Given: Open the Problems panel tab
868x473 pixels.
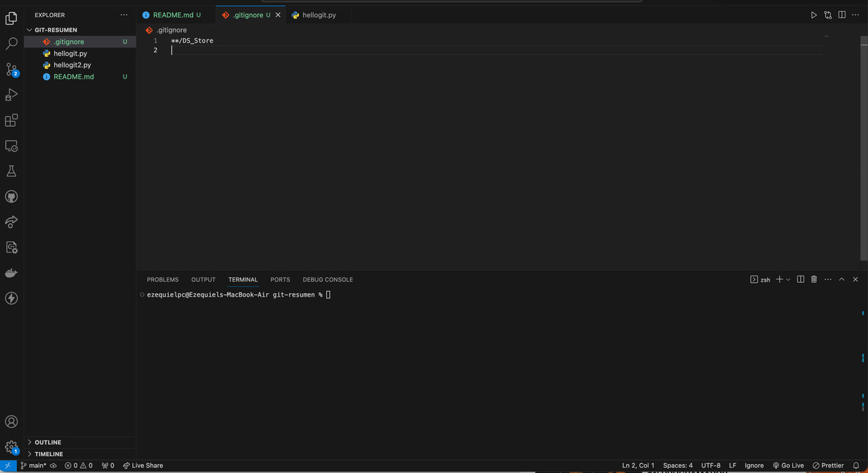Looking at the screenshot, I should point(163,280).
